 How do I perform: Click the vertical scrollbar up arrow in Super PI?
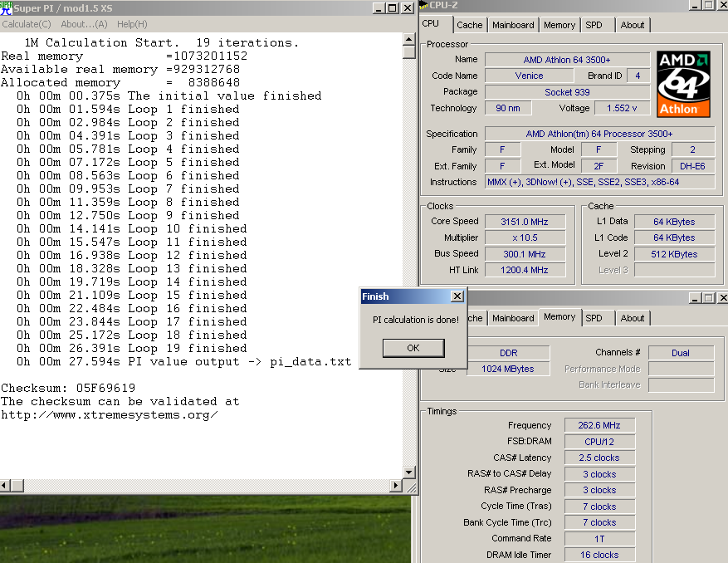pyautogui.click(x=409, y=38)
